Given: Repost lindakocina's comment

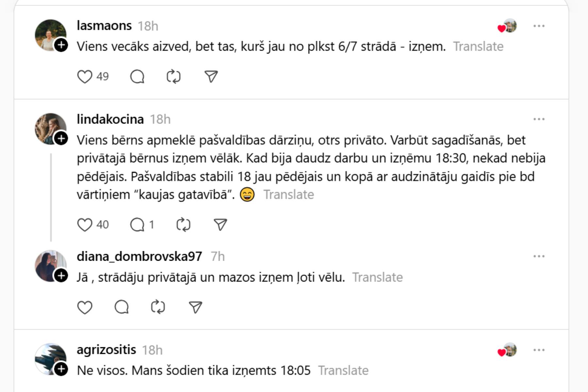Looking at the screenshot, I should [183, 225].
